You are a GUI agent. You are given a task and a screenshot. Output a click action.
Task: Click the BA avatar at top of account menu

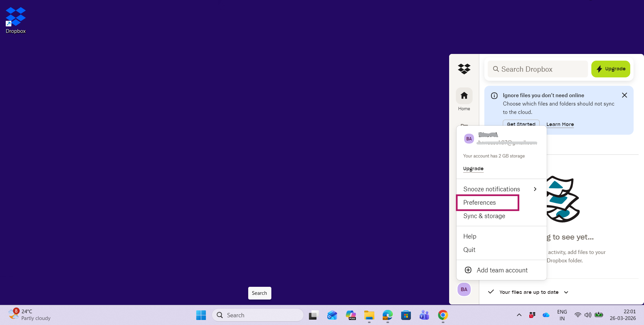pos(469,138)
